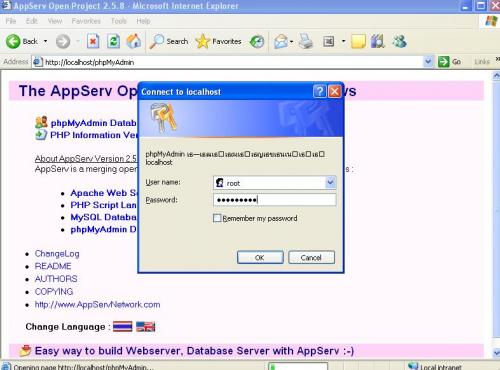Click the page scrollbar down arrow
Viewport: 500px width, 370px height.
click(496, 352)
